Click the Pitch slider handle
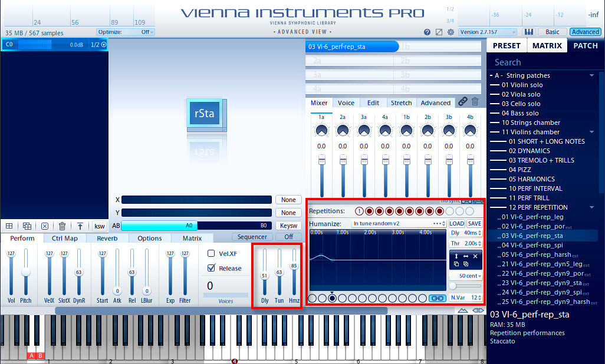This screenshot has height=364, width=605. point(26,272)
